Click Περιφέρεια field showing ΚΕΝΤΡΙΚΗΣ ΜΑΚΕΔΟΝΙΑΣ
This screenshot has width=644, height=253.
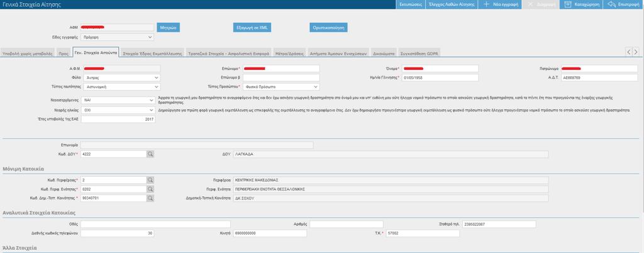tap(391, 180)
